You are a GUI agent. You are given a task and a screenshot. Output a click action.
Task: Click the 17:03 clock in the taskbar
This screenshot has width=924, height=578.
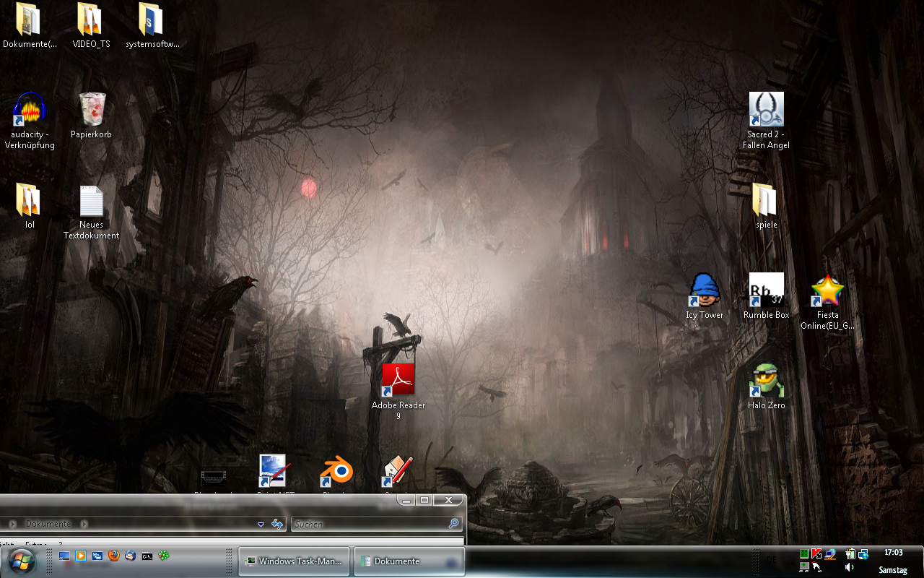coord(893,553)
